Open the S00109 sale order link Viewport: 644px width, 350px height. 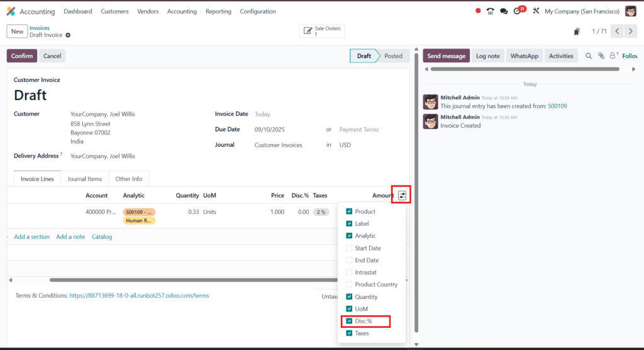click(557, 106)
